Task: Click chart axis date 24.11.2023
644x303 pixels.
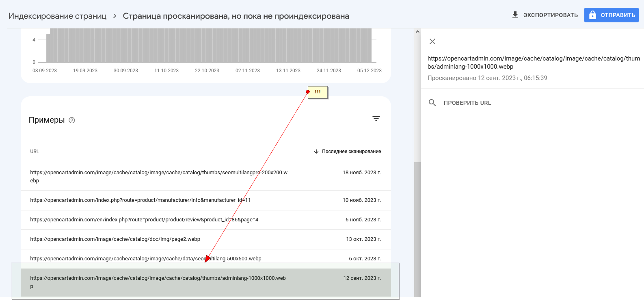Action: [x=329, y=71]
